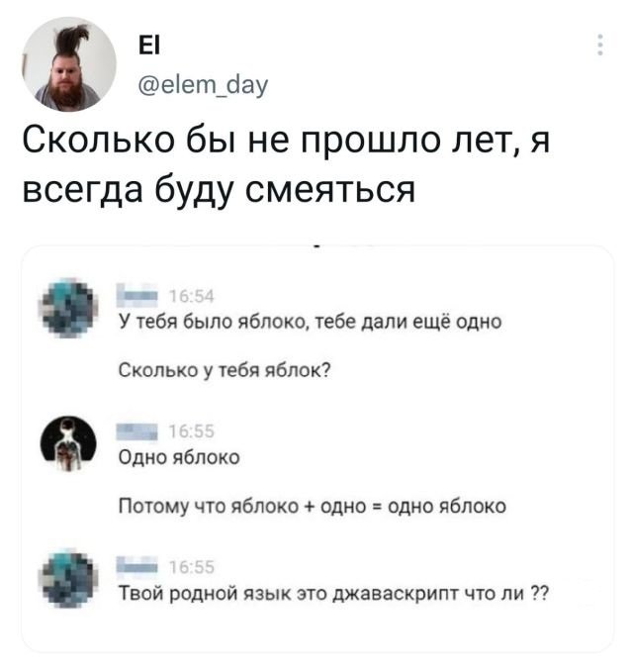
Task: Click the 16:55 timestamp of the джаваскрипт message
Action: 192,567
